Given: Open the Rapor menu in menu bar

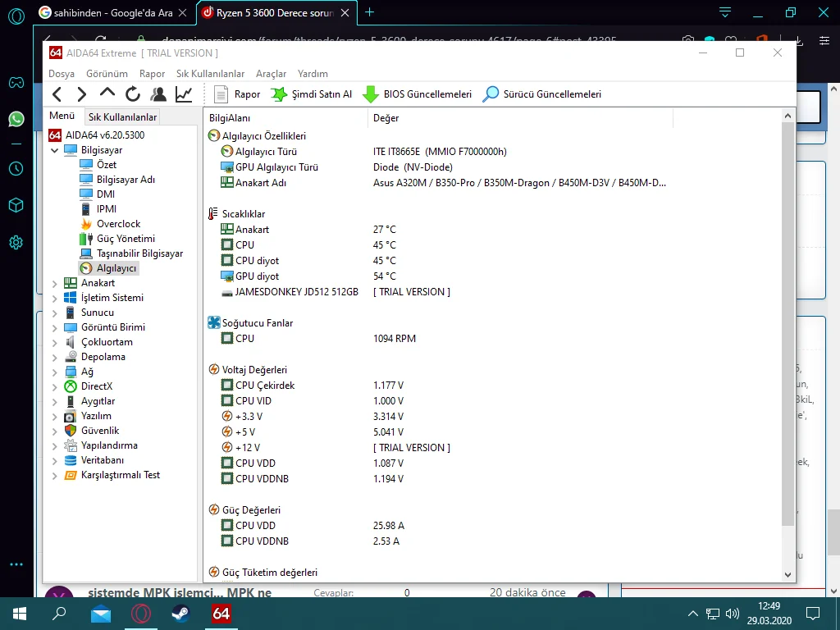Looking at the screenshot, I should (x=152, y=73).
